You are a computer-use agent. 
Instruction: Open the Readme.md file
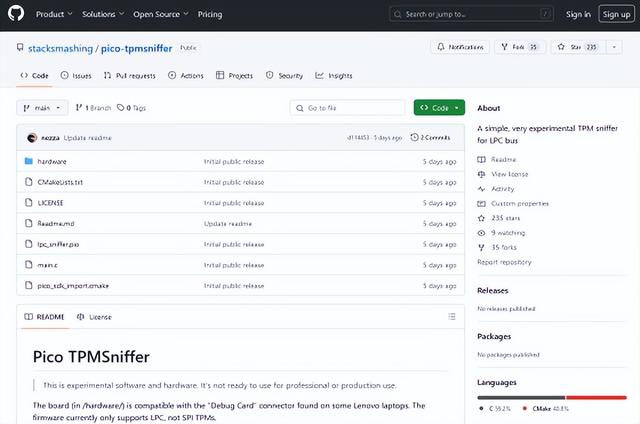pos(56,224)
